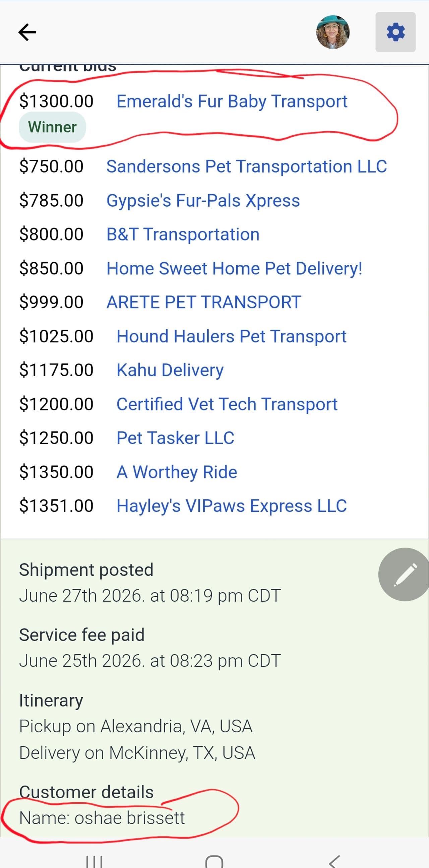This screenshot has width=429, height=868.
Task: Open the settings gear icon
Action: (395, 32)
